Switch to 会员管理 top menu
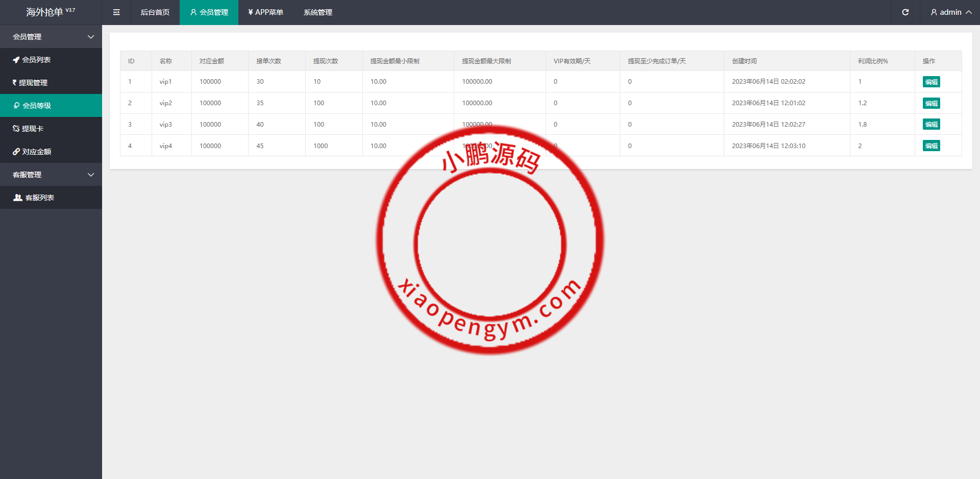 click(209, 12)
